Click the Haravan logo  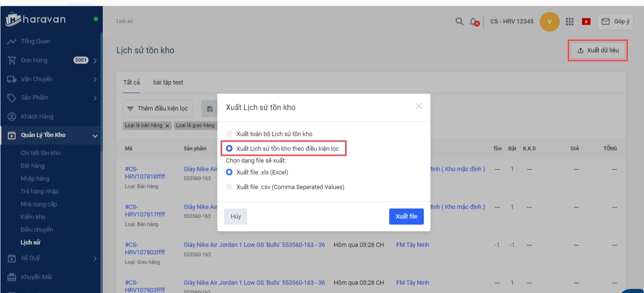(x=36, y=20)
